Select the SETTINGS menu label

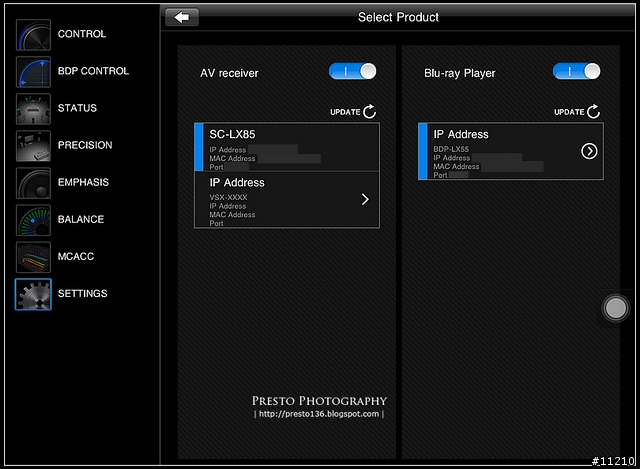click(83, 293)
